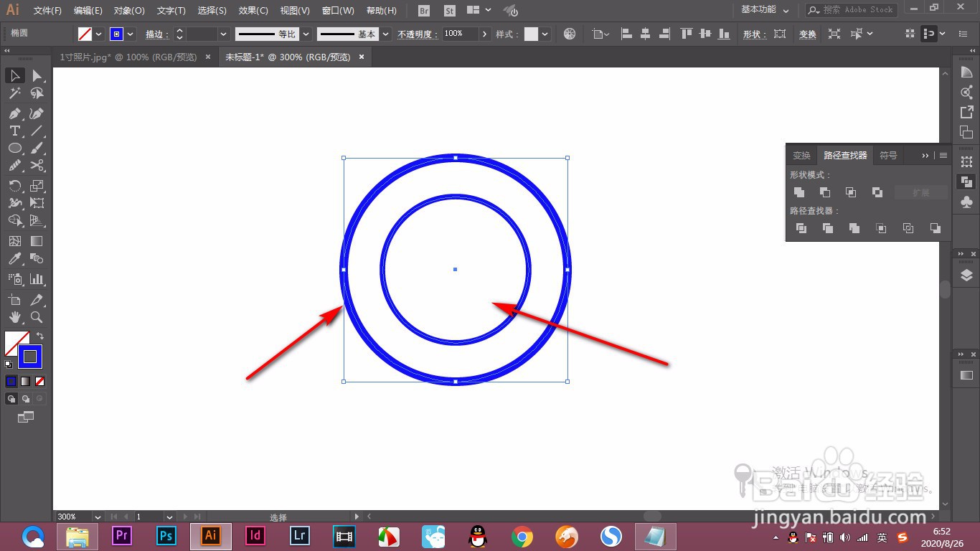Select the Artboard tool
980x551 pixels.
tap(14, 300)
